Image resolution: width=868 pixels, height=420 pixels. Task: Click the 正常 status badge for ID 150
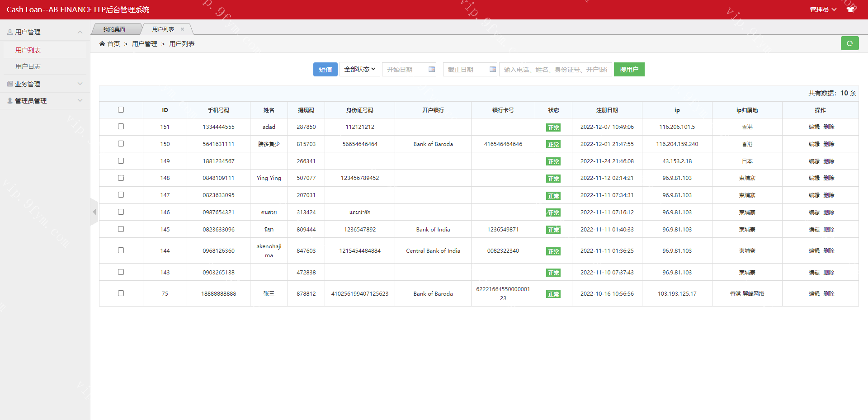coord(553,144)
